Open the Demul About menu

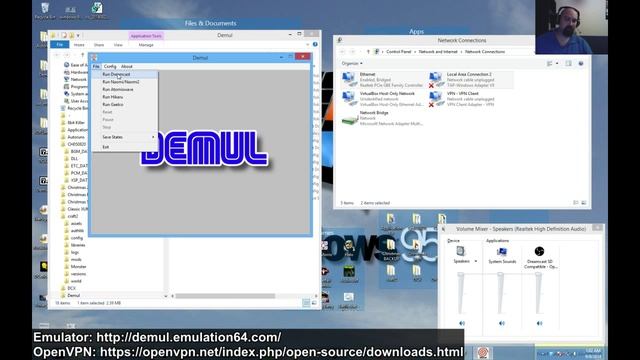pyautogui.click(x=127, y=66)
